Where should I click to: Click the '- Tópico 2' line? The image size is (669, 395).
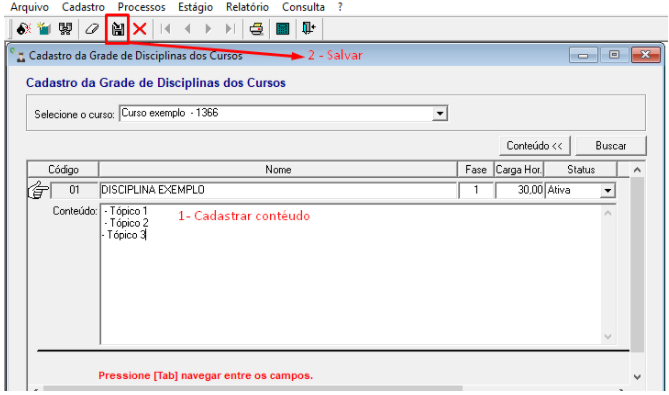coord(126,223)
